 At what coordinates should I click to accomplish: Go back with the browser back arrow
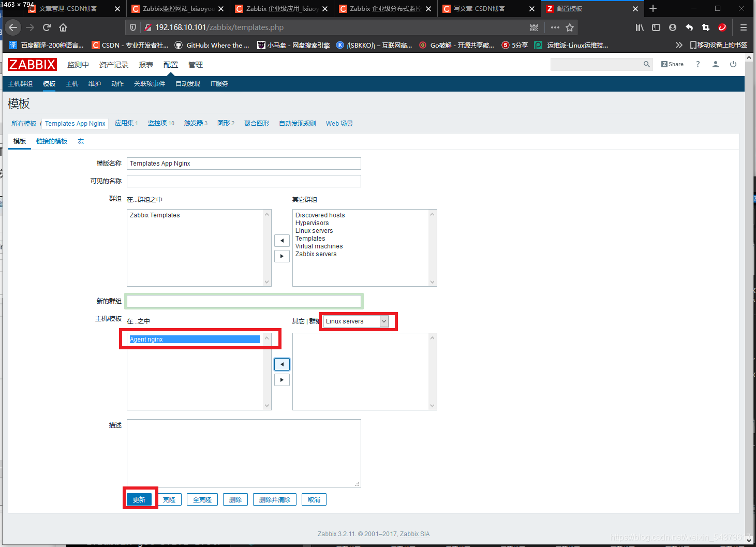click(13, 27)
